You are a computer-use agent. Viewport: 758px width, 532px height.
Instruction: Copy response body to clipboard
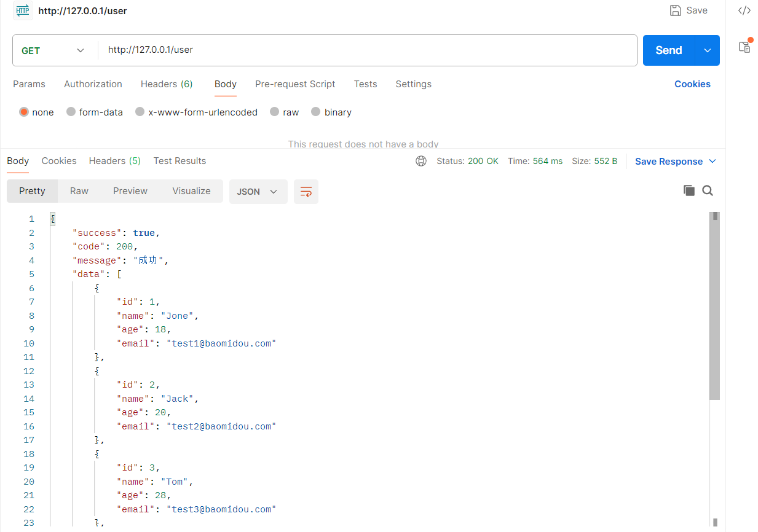coord(689,191)
